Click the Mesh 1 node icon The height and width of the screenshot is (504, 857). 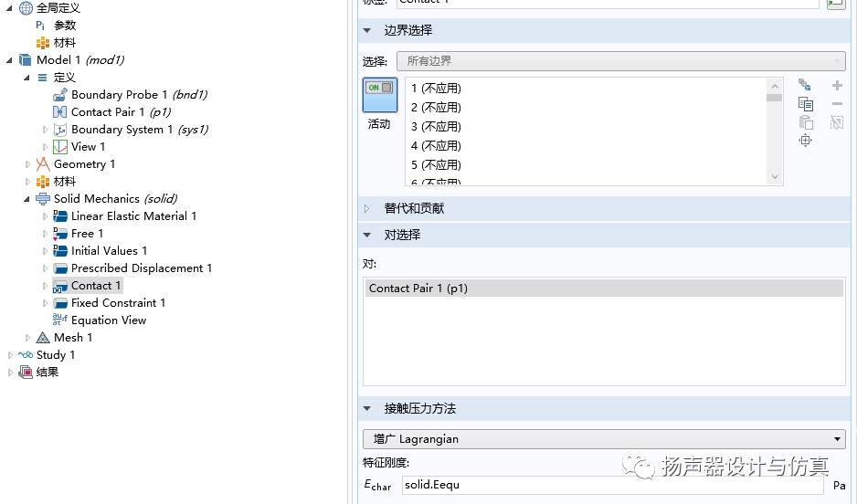pos(43,338)
